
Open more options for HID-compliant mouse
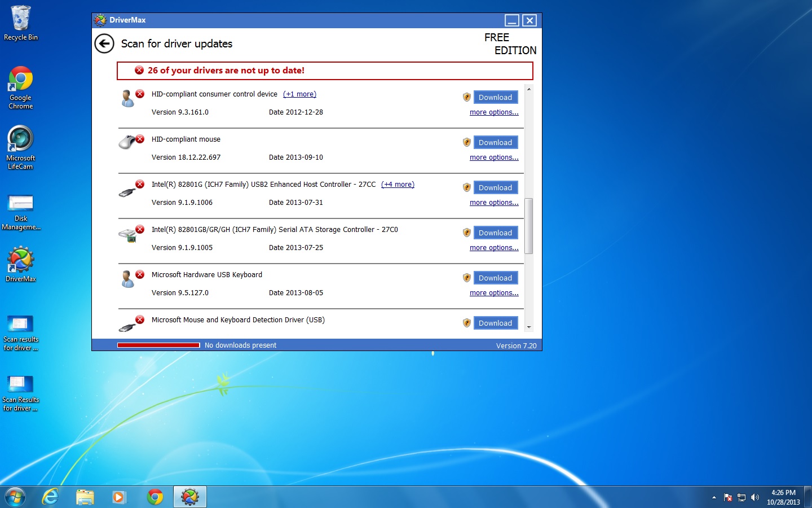(x=494, y=157)
